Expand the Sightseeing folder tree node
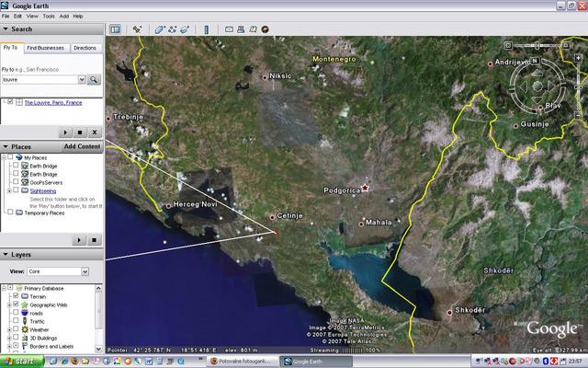Viewport: 588px width, 368px height. 9,190
